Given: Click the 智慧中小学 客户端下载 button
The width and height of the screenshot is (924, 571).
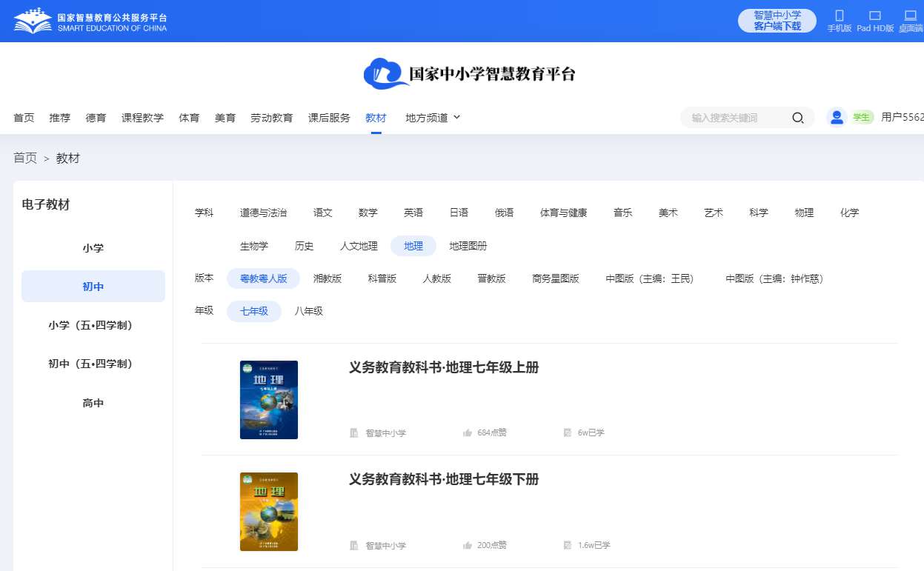Looking at the screenshot, I should click(777, 21).
